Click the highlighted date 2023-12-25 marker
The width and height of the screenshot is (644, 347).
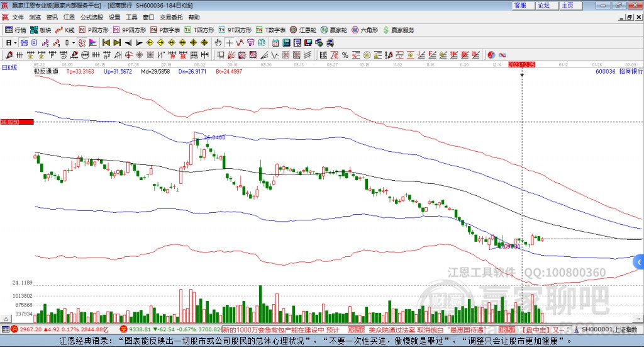(x=521, y=64)
